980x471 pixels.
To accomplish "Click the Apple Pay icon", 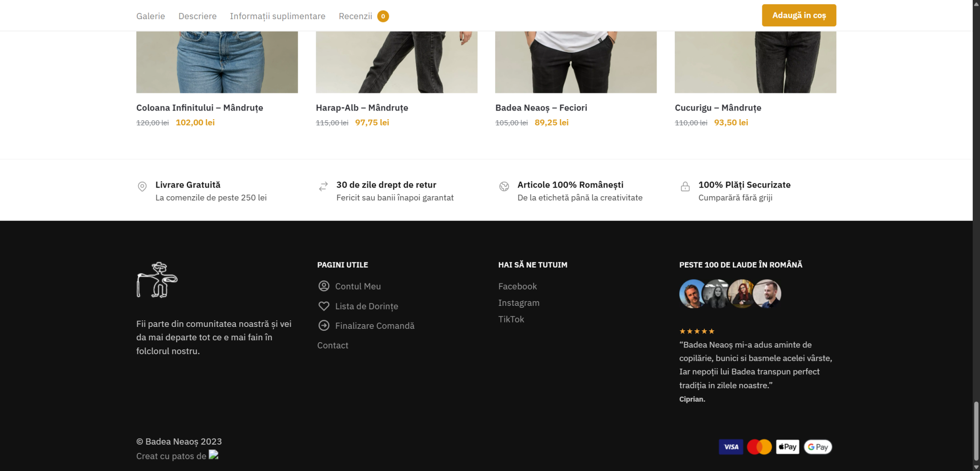I will (788, 447).
